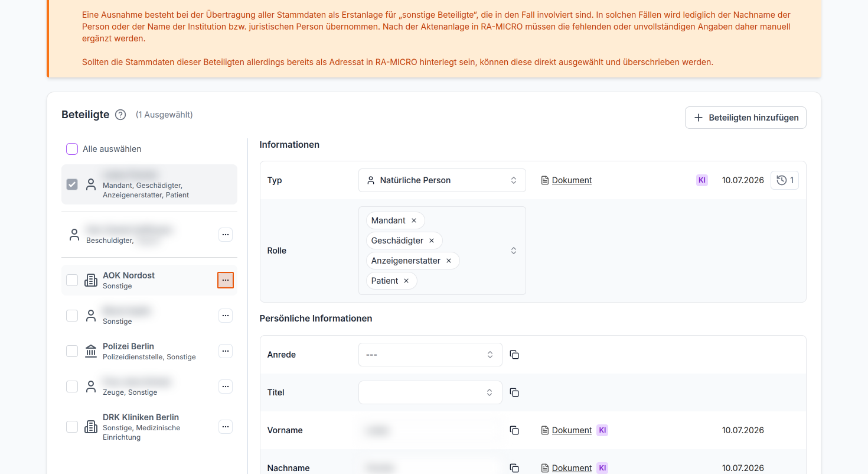Image resolution: width=868 pixels, height=474 pixels.
Task: Copy the Vorname value with the copy icon
Action: click(514, 430)
